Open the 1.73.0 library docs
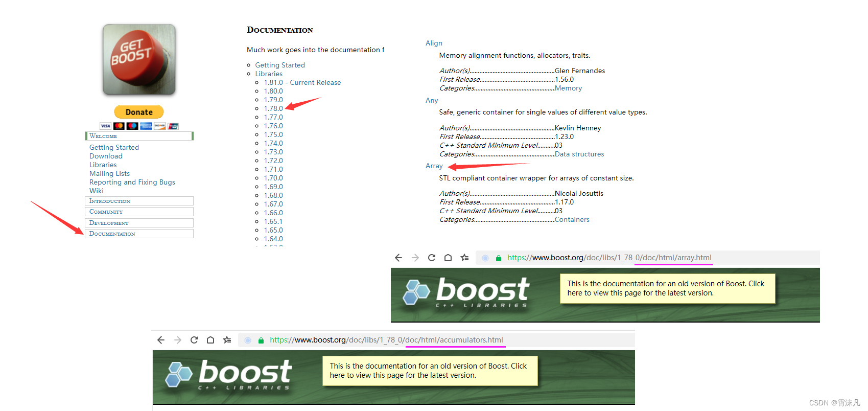 click(x=273, y=152)
